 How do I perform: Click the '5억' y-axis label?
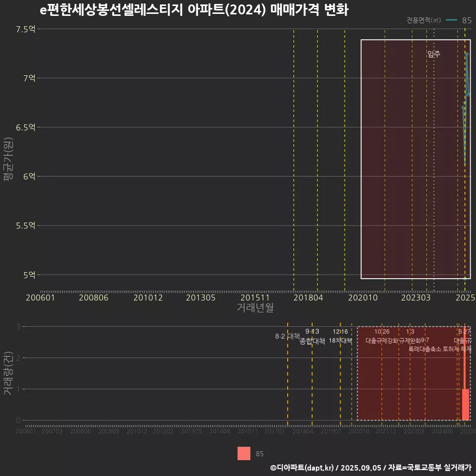pos(29,275)
